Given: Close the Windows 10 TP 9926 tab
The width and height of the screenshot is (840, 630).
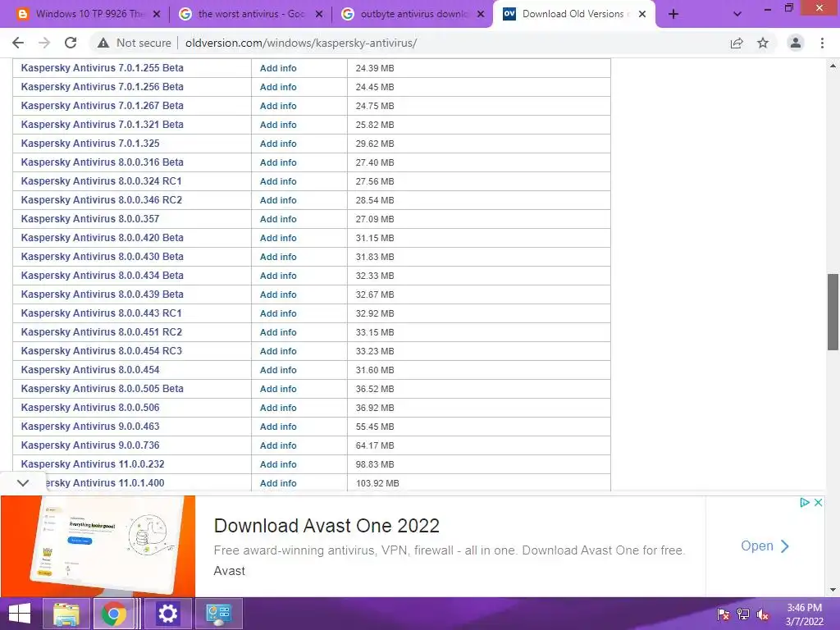Looking at the screenshot, I should [x=157, y=14].
